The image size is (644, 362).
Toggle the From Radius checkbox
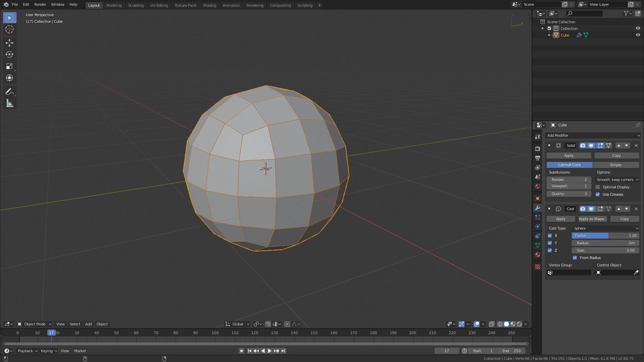[575, 257]
